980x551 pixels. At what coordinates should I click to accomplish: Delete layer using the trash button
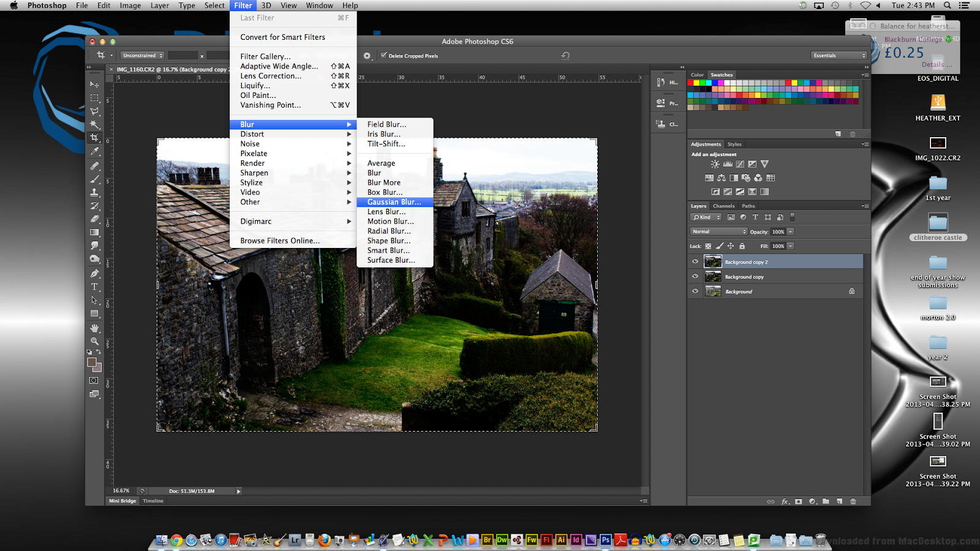(853, 501)
